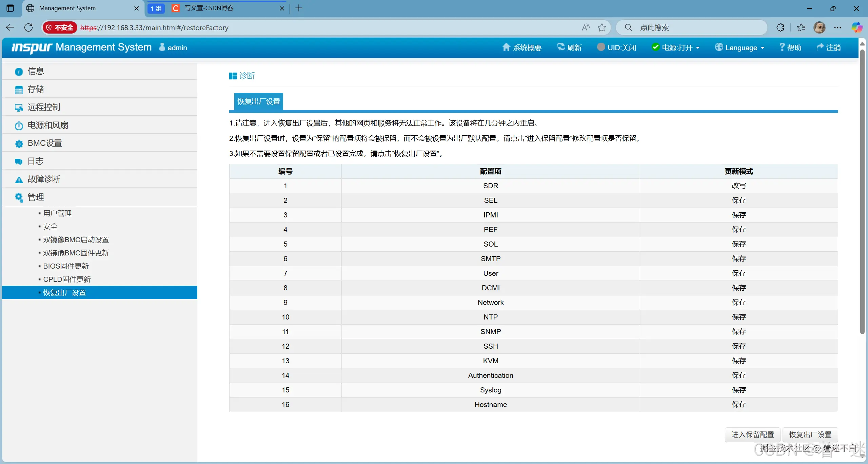Click the 系统概要 home icon
The width and height of the screenshot is (868, 464).
[x=506, y=47]
